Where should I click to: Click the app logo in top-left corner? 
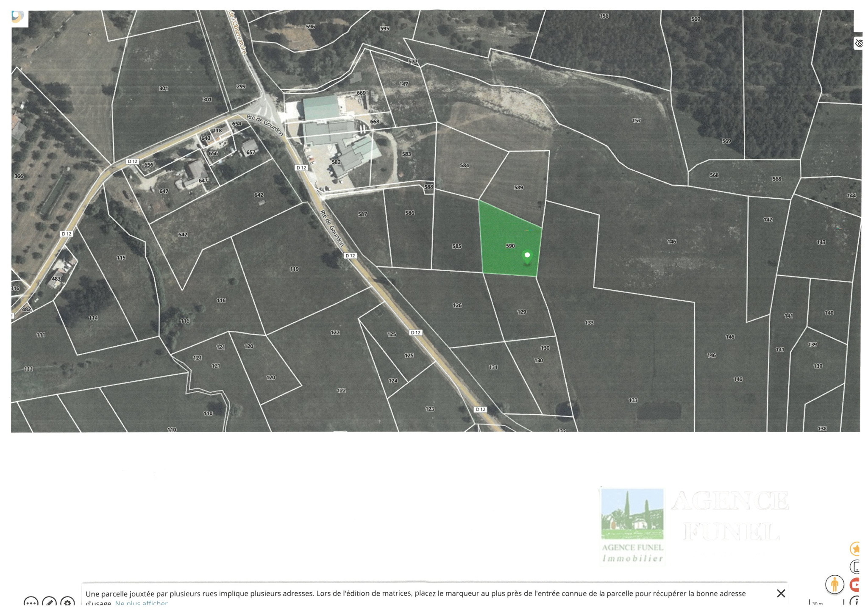18,17
